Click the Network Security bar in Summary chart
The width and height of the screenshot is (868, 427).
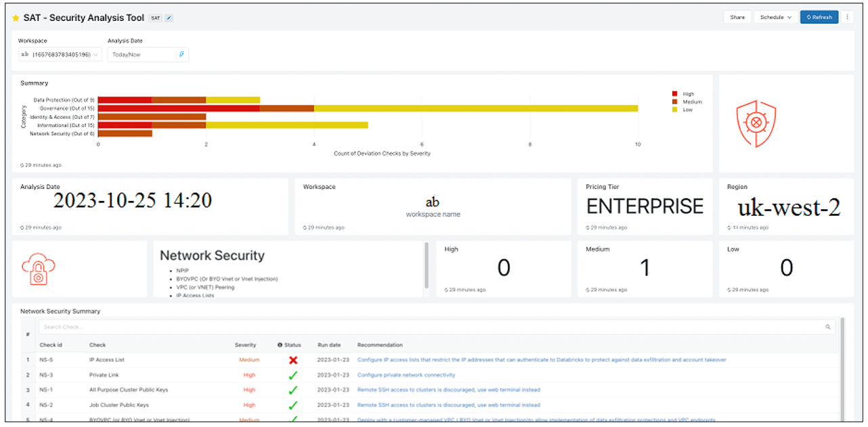click(x=125, y=134)
